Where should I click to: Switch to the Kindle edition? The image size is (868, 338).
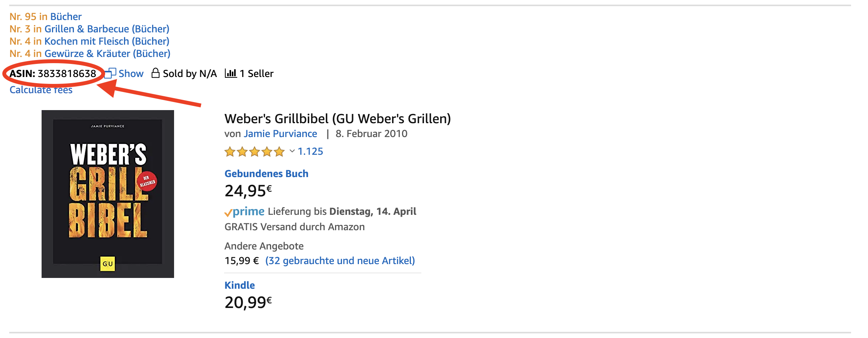click(240, 285)
